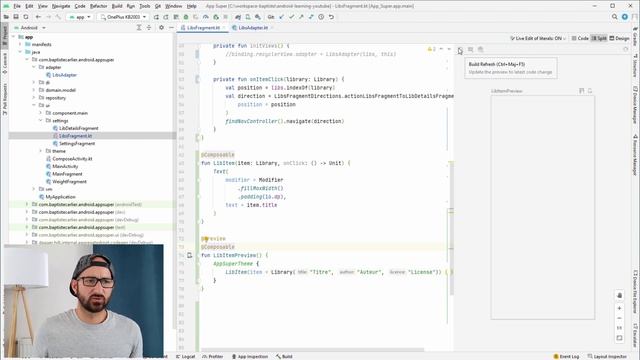Click the preview Zoom Out minus icon
This screenshot has height=360, width=640.
tap(619, 318)
